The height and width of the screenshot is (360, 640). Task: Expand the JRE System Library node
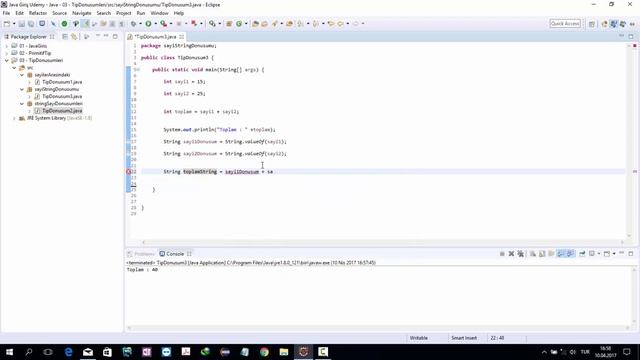pos(14,118)
